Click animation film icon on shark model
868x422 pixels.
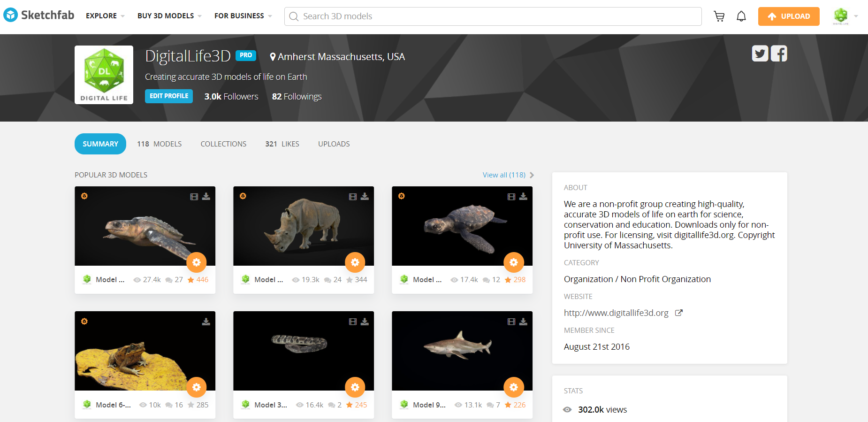(x=511, y=322)
